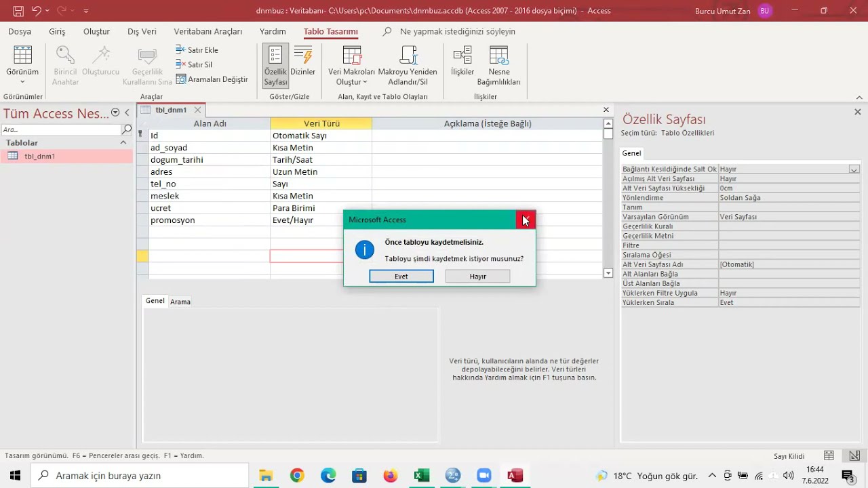Click the Birincil Anahtar primary key icon
The height and width of the screenshot is (488, 868).
66,66
